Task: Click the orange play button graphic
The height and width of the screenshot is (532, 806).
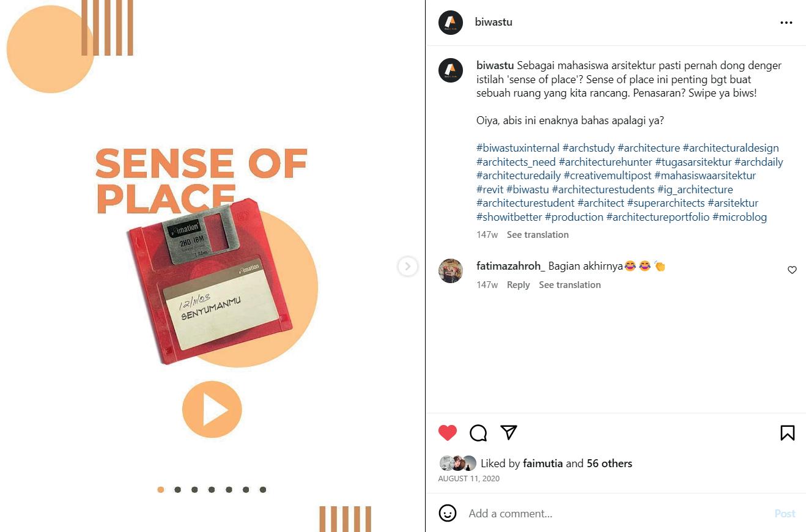Action: pos(212,409)
